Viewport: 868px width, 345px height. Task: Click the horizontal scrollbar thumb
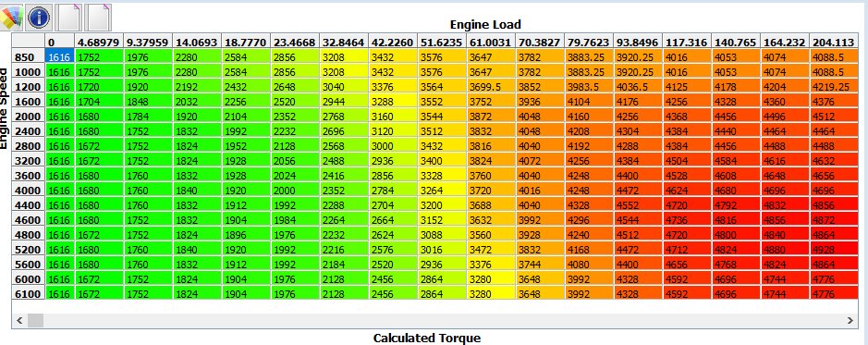35,320
